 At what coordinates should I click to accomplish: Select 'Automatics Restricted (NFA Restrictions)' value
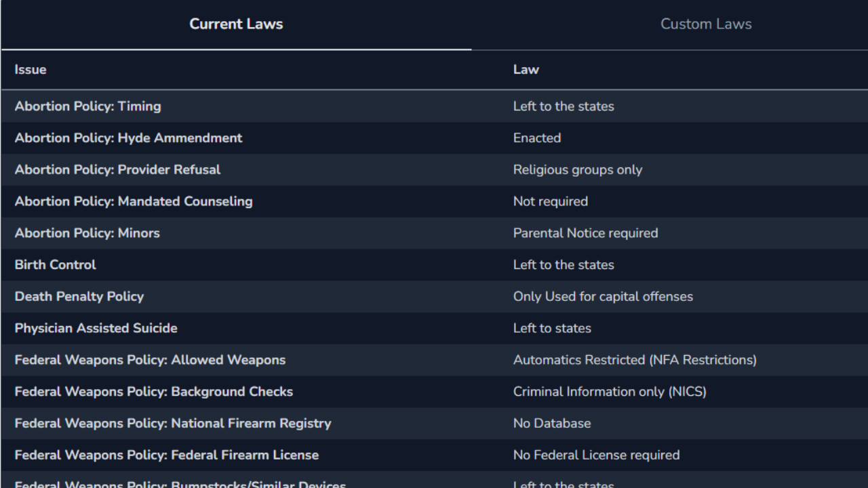tap(634, 360)
